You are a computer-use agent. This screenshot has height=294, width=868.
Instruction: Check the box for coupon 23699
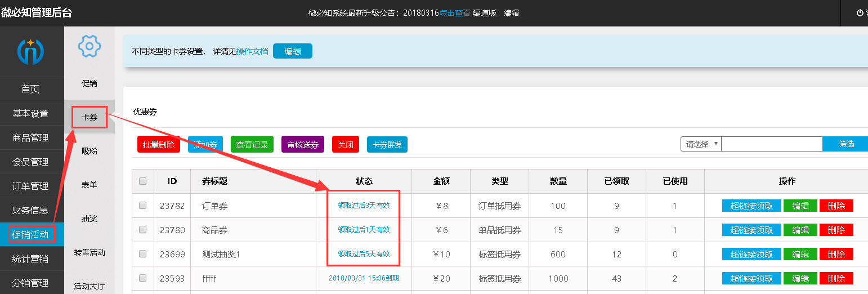[142, 254]
